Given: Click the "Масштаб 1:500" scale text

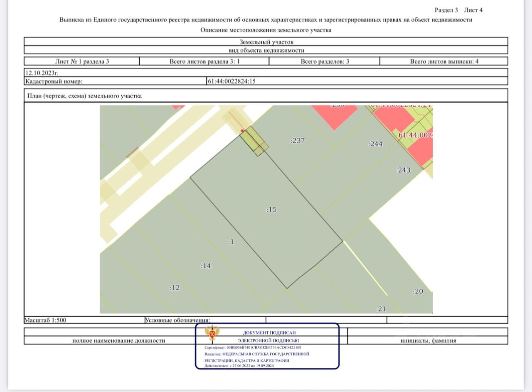Looking at the screenshot, I should pyautogui.click(x=45, y=320).
